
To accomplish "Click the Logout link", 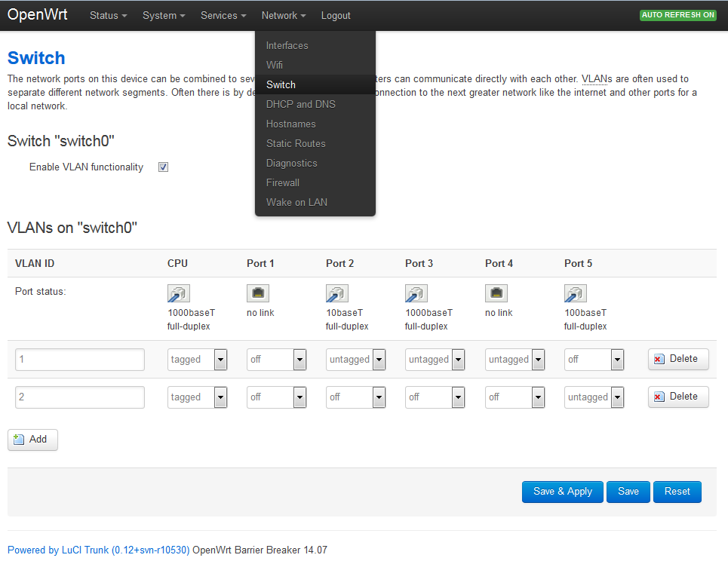I will (336, 15).
